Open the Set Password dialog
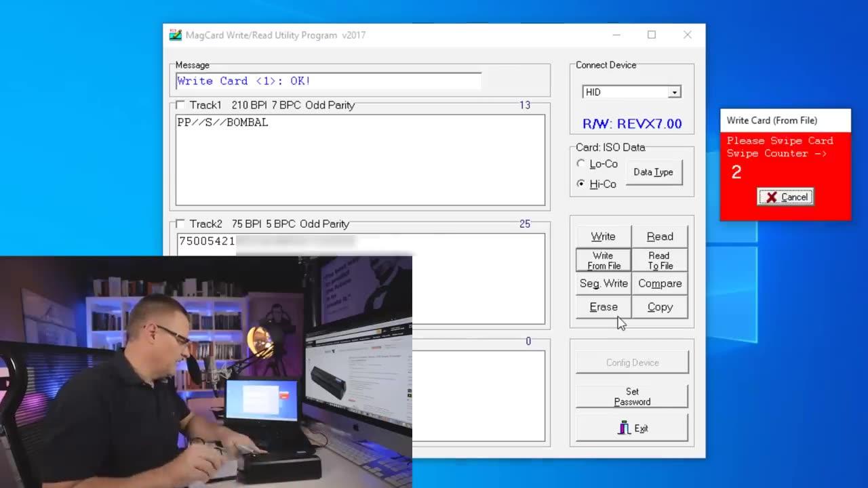 pyautogui.click(x=631, y=396)
